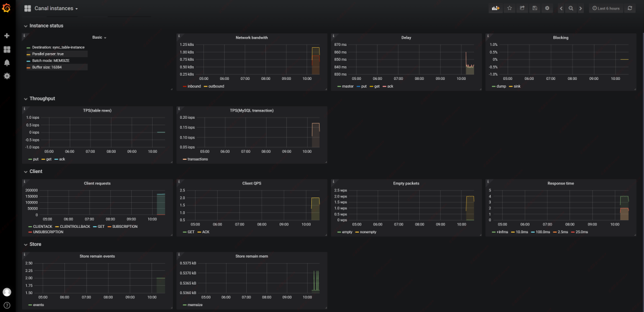This screenshot has width=644, height=312.
Task: Star this dashboard as favorite
Action: [x=509, y=8]
